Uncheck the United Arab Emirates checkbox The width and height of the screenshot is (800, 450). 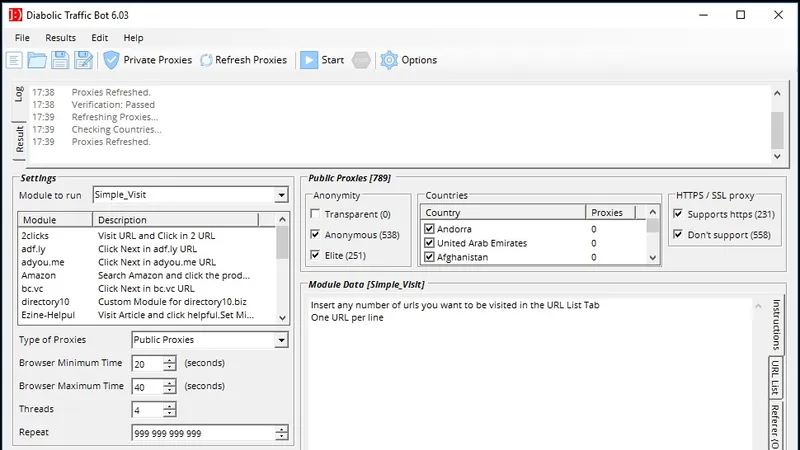pyautogui.click(x=429, y=243)
